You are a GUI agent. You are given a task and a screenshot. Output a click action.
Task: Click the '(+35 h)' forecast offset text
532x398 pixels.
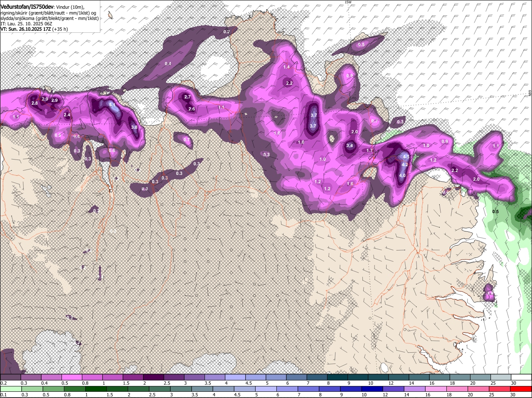point(60,29)
